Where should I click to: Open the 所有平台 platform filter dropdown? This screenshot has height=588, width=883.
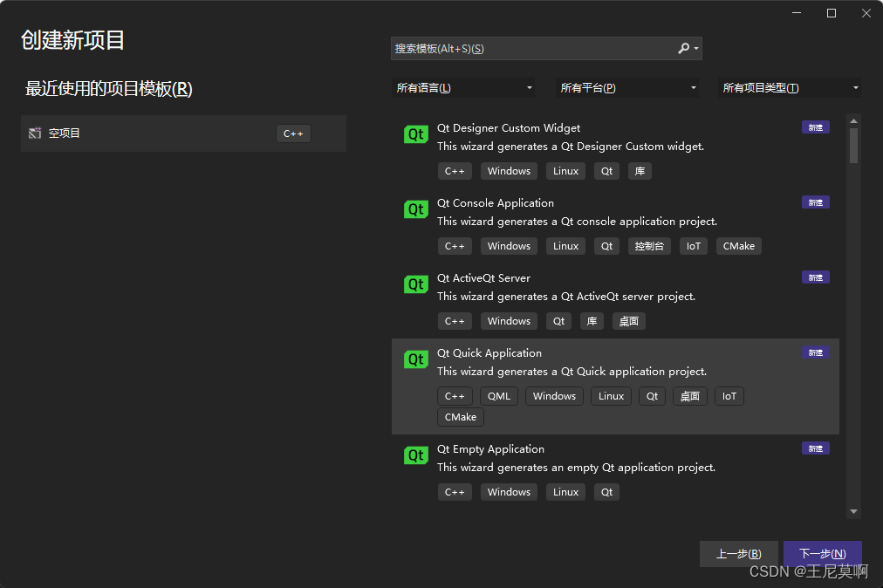click(x=627, y=88)
